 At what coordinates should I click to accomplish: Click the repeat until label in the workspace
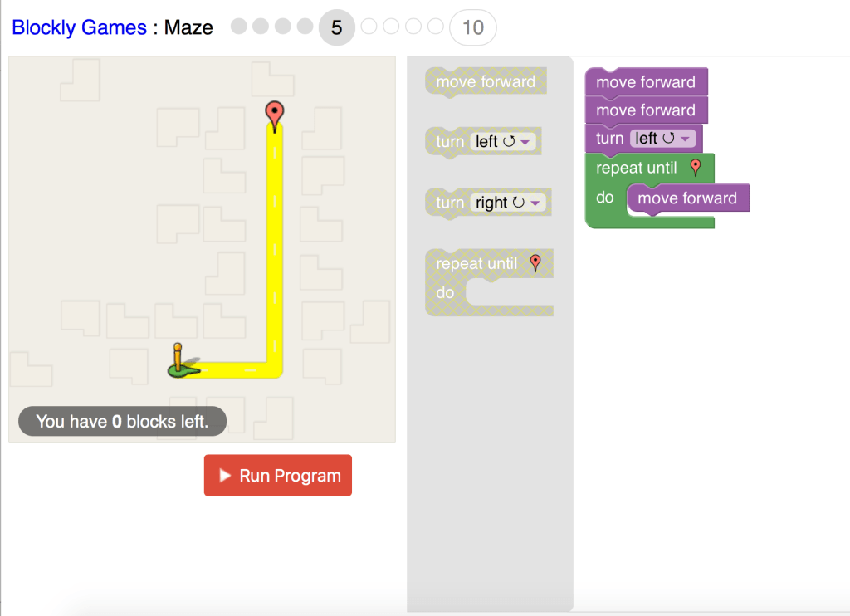636,168
